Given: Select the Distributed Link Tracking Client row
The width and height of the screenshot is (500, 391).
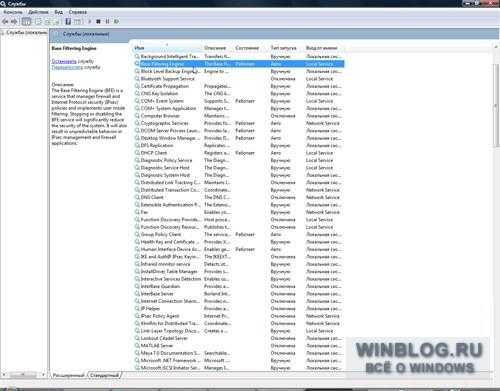Looking at the screenshot, I should tap(239, 182).
